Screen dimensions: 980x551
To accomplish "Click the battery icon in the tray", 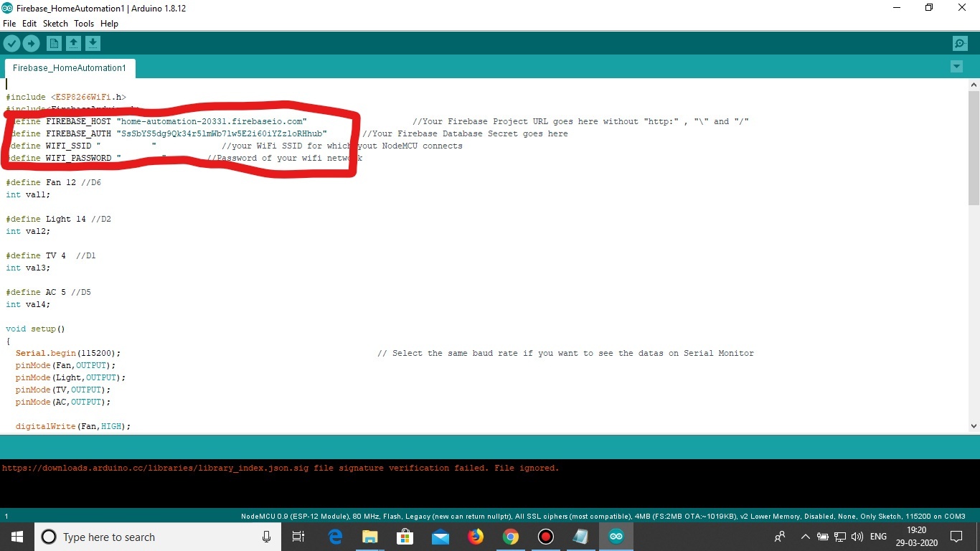I will click(823, 537).
